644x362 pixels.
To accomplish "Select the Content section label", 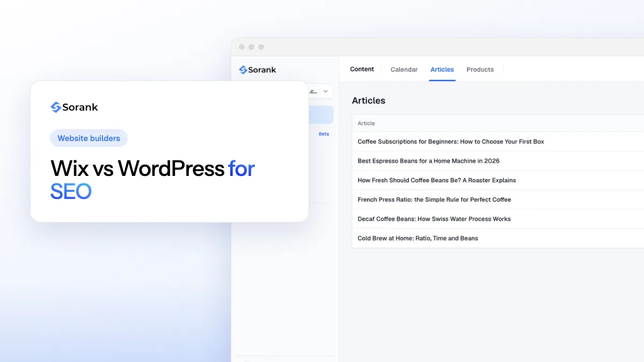I will (362, 69).
